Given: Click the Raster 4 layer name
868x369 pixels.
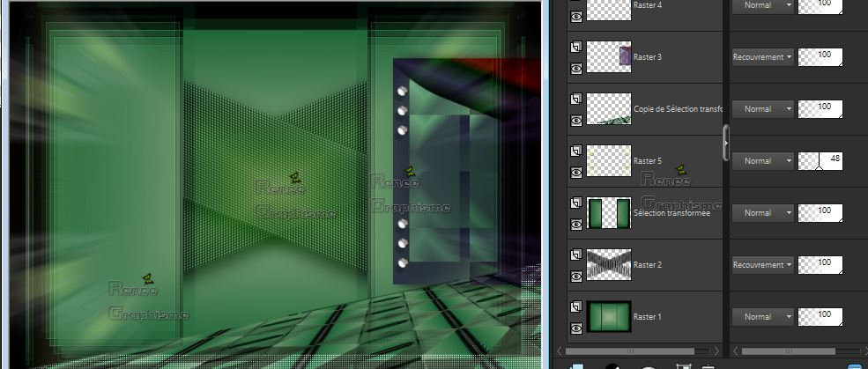Looking at the screenshot, I should coord(647,5).
